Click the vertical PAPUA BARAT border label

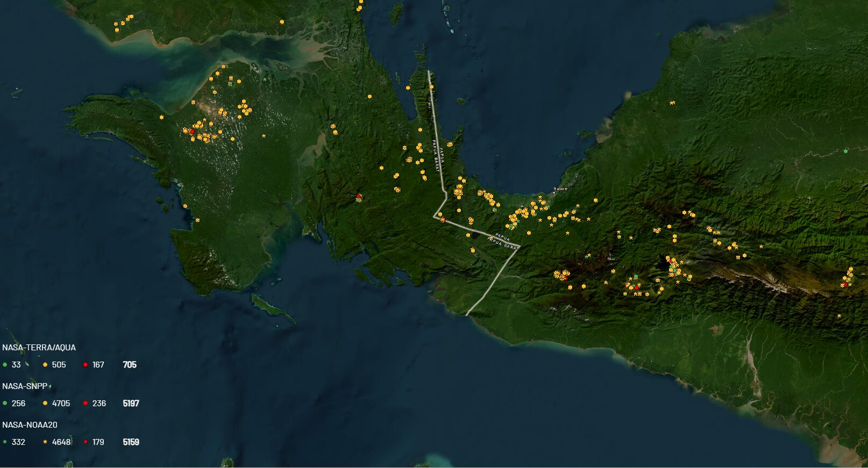tap(436, 156)
